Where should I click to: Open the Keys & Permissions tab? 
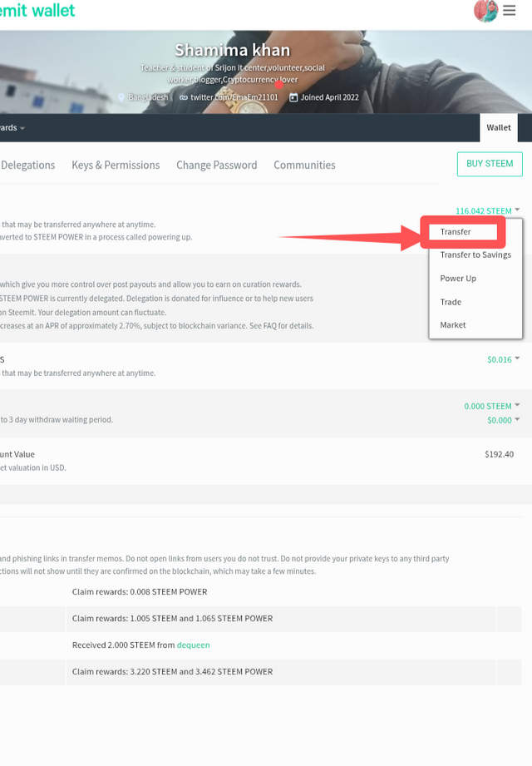(116, 166)
